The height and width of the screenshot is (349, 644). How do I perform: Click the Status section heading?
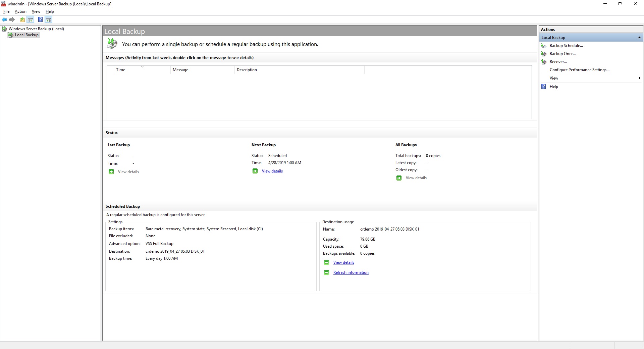click(111, 133)
